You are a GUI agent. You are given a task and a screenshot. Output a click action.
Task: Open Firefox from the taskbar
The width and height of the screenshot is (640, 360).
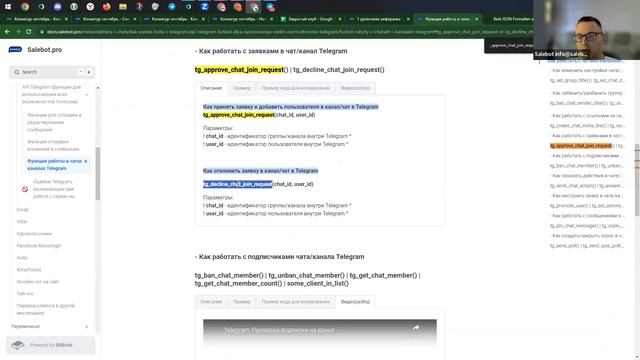coord(107,7)
